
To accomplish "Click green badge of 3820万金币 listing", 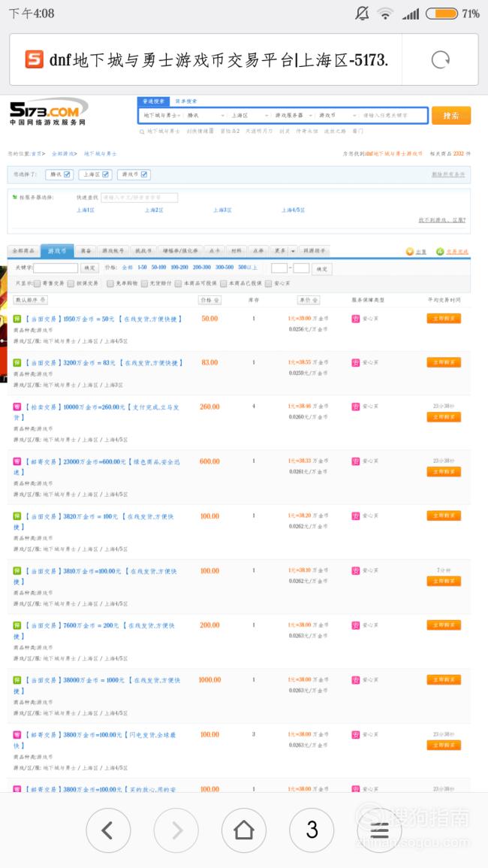I will (x=17, y=516).
